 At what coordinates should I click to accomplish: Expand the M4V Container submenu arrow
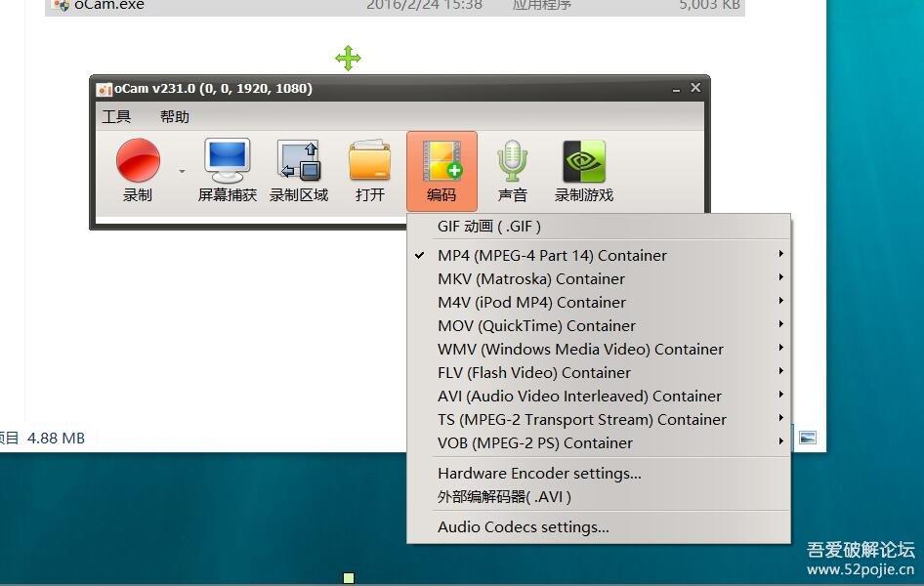point(780,301)
